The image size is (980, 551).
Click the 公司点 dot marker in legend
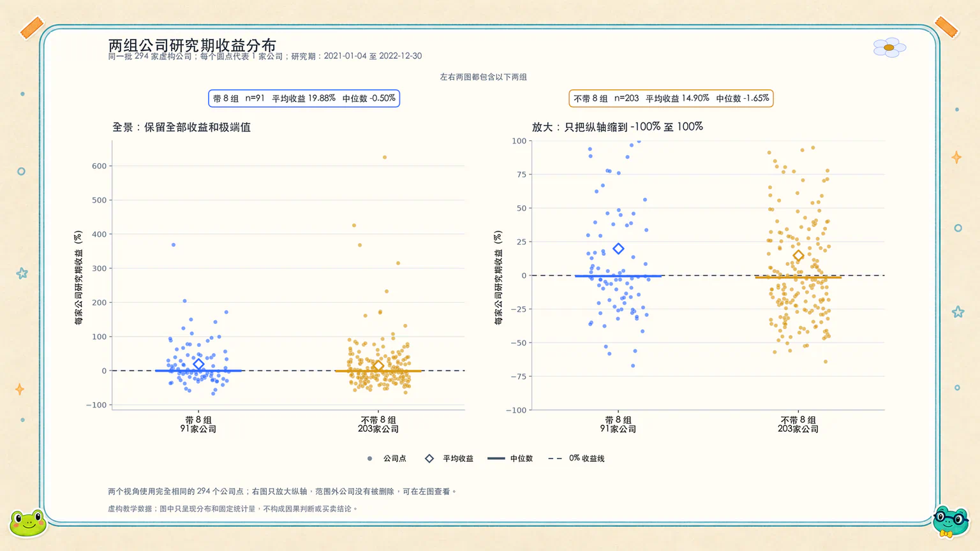pyautogui.click(x=370, y=459)
